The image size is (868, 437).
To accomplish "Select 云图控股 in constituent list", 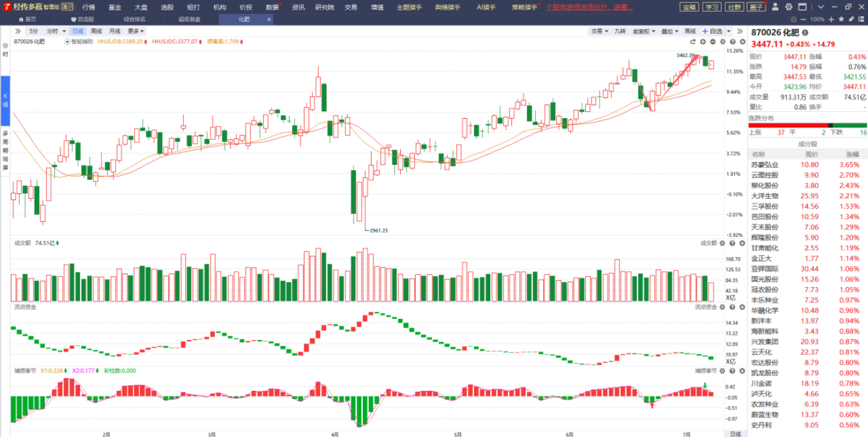I will pos(764,175).
